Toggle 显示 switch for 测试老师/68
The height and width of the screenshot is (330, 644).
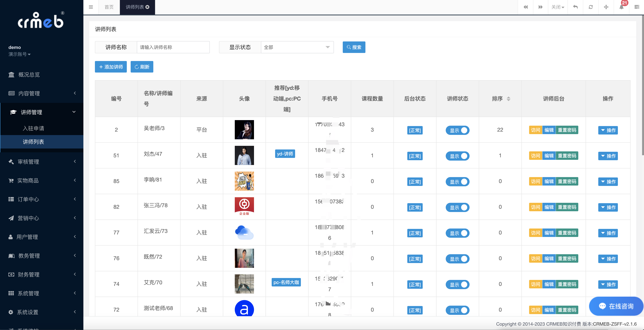(x=457, y=310)
